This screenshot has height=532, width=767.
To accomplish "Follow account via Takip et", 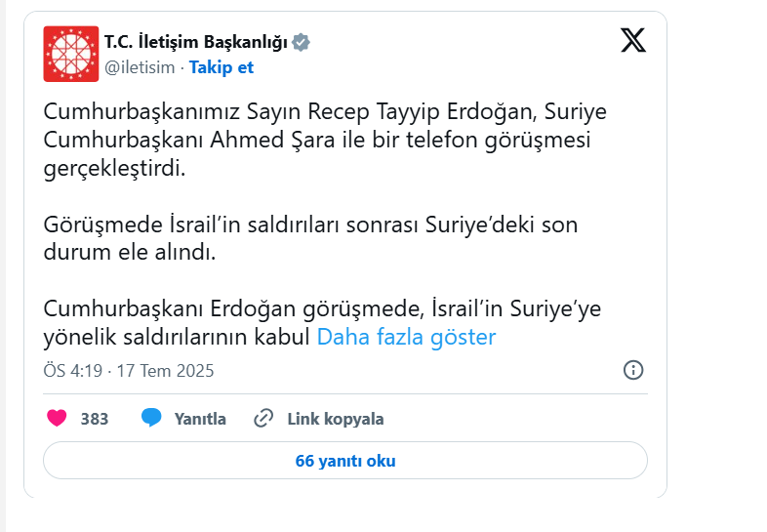I will pos(222,67).
